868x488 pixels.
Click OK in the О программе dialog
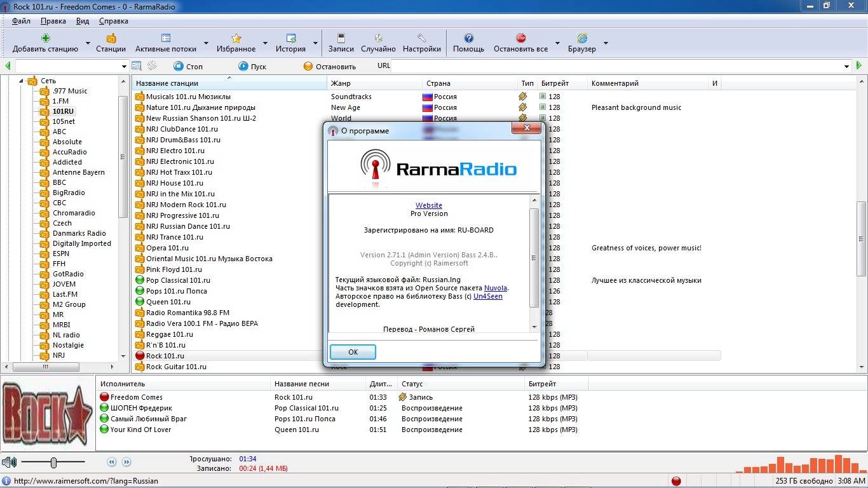(353, 352)
